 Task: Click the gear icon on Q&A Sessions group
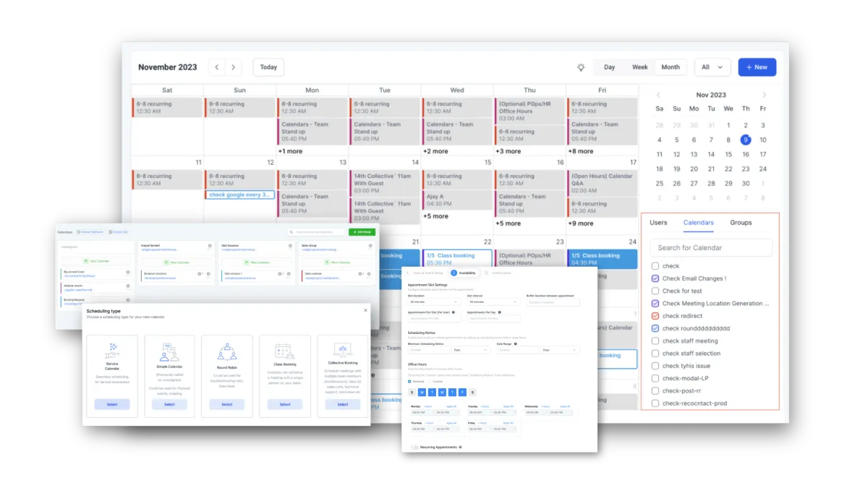click(x=290, y=246)
